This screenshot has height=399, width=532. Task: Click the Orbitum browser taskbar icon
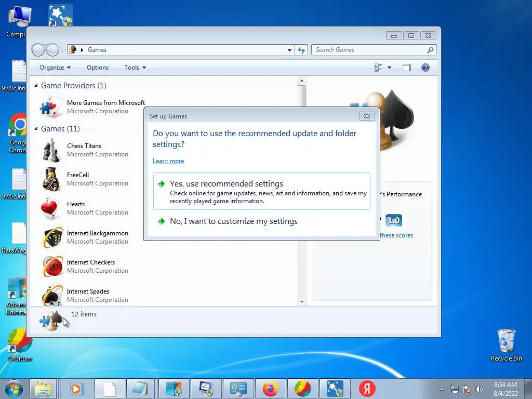click(x=303, y=389)
